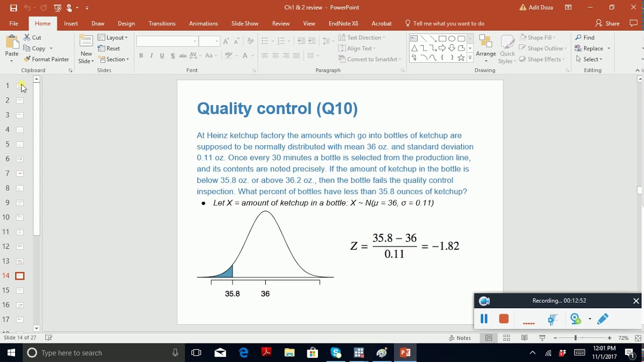Click the Undo arrow icon
This screenshot has height=362, width=644.
[27, 8]
